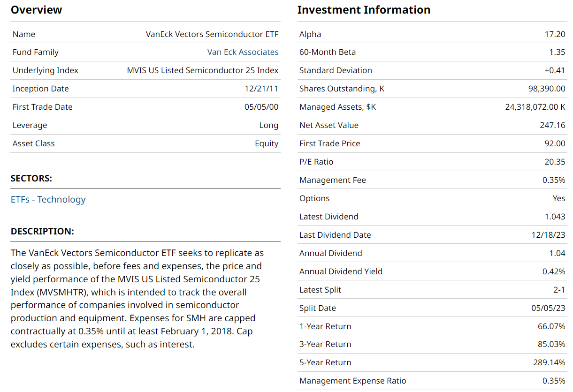573x392 pixels.
Task: Open the ETFs - Technology sector link
Action: (48, 199)
